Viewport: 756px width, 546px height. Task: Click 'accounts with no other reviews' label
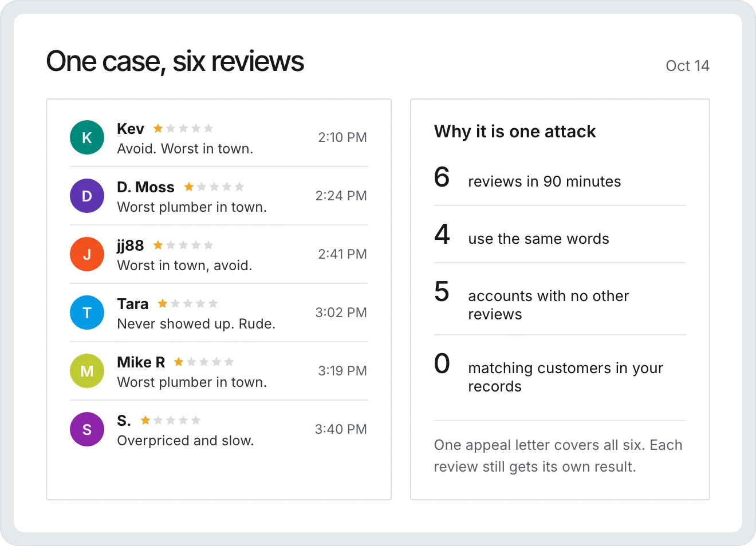click(x=549, y=305)
